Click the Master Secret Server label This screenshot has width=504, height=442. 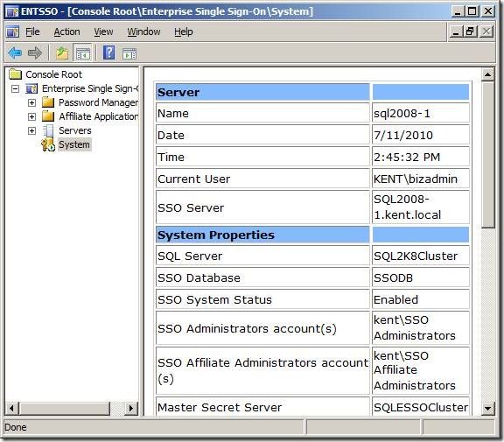(x=220, y=407)
